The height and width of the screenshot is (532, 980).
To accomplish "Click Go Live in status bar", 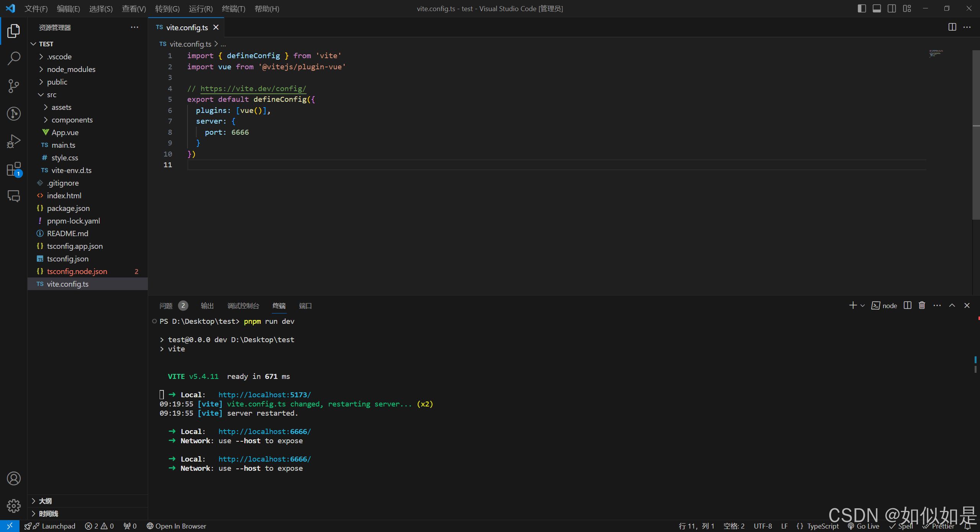I will 864,526.
